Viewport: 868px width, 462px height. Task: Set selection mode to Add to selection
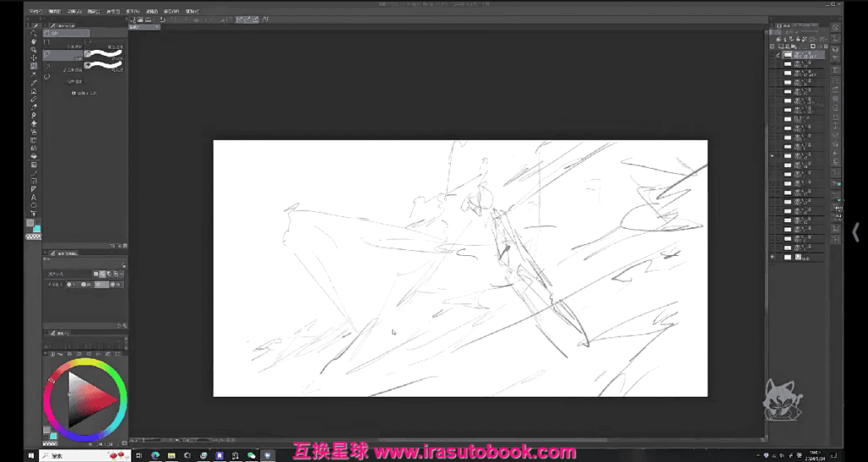103,274
